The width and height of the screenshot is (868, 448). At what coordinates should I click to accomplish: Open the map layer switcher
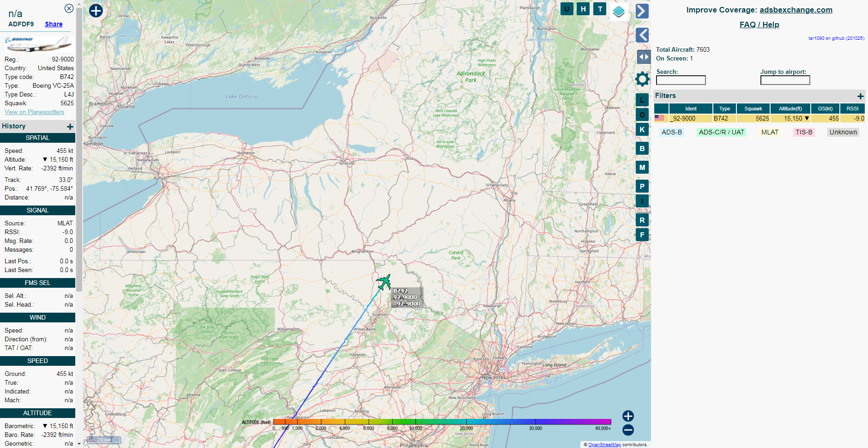tap(619, 12)
